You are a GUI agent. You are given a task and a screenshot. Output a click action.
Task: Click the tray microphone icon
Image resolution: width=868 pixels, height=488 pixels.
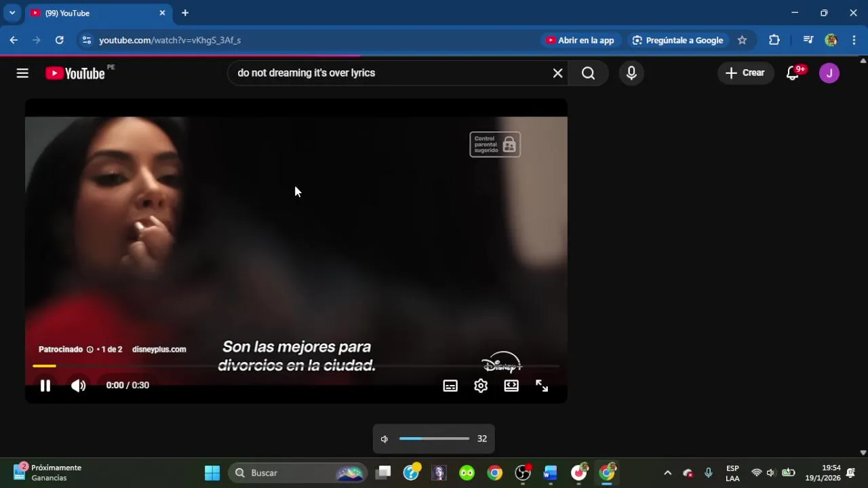point(709,473)
